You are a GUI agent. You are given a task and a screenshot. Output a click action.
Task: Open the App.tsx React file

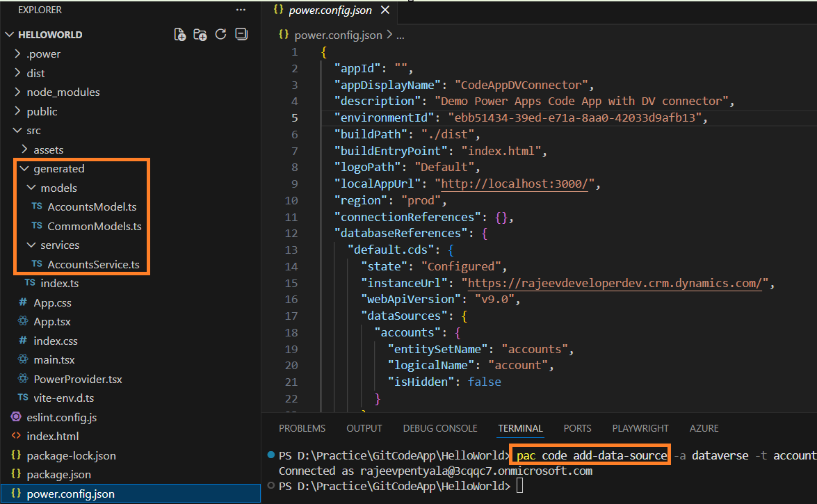[52, 322]
